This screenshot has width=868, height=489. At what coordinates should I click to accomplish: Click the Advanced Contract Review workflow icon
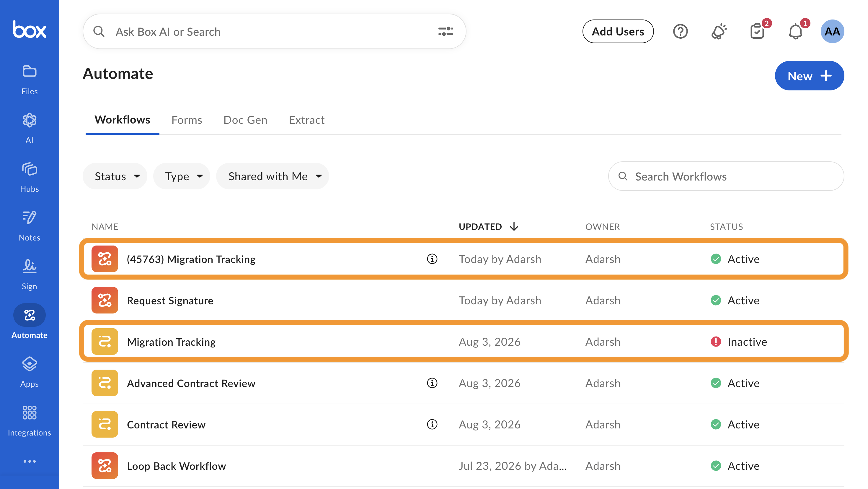pyautogui.click(x=105, y=383)
